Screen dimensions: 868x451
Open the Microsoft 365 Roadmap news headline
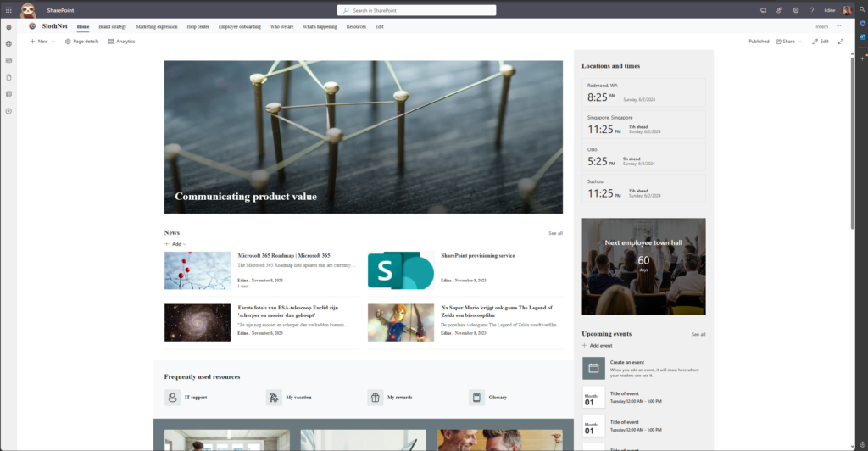[x=284, y=256]
